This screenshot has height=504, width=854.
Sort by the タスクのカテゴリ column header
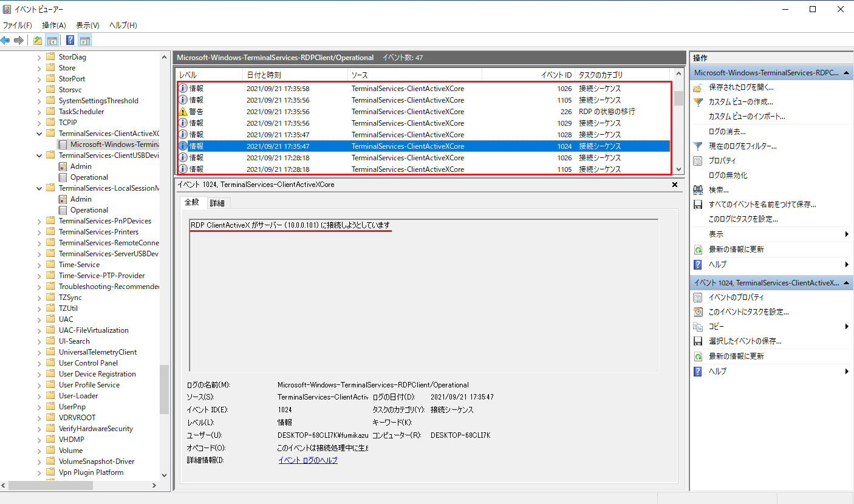(623, 75)
